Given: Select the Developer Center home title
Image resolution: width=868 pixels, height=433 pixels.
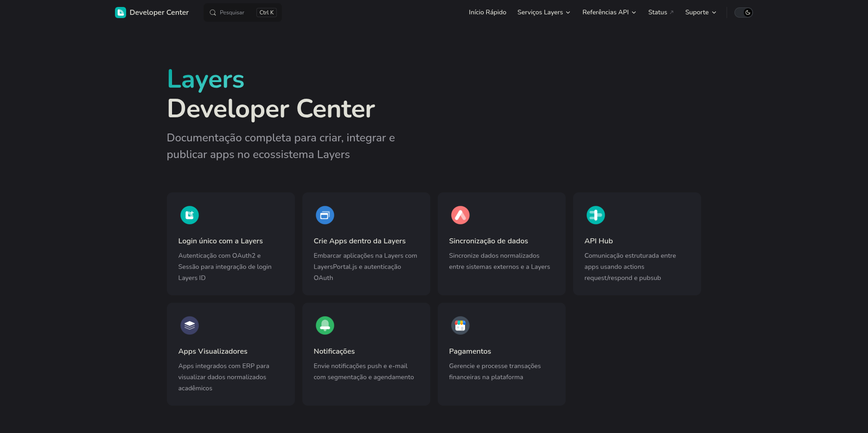Looking at the screenshot, I should pos(159,13).
